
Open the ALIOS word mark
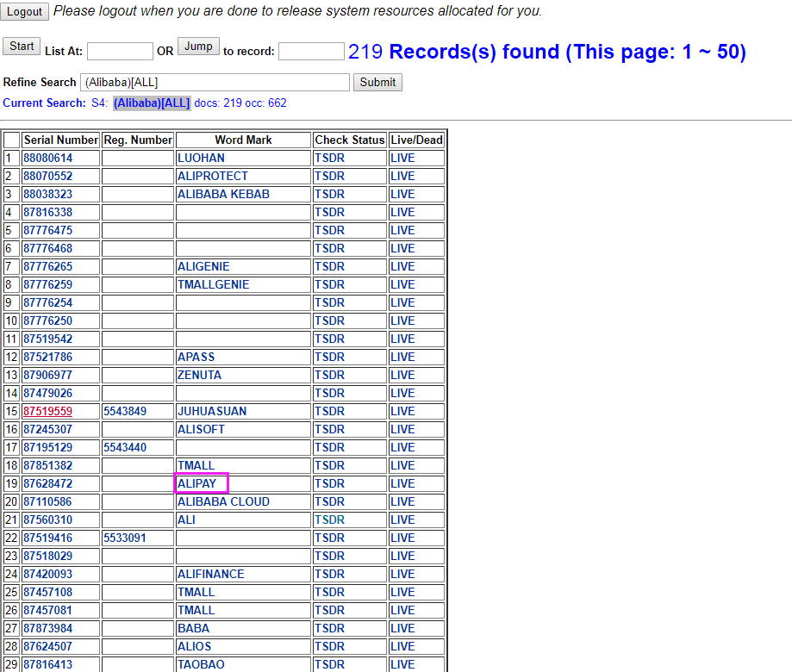(x=195, y=647)
